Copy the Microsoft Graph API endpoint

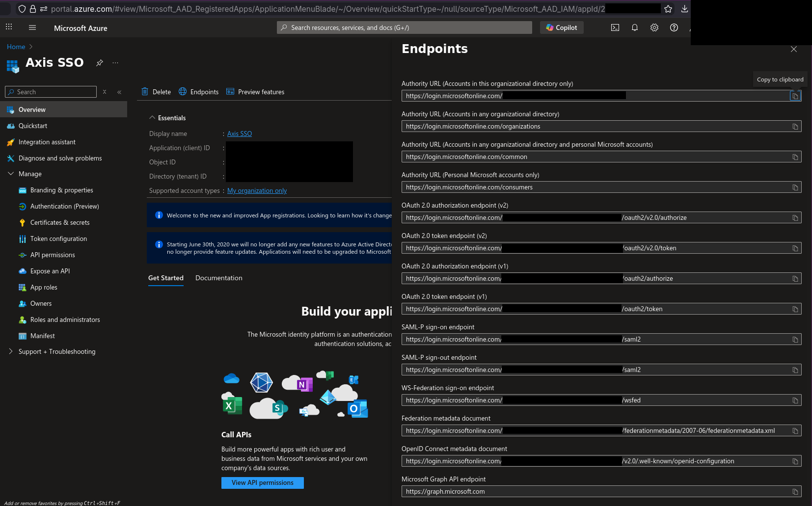(x=795, y=491)
